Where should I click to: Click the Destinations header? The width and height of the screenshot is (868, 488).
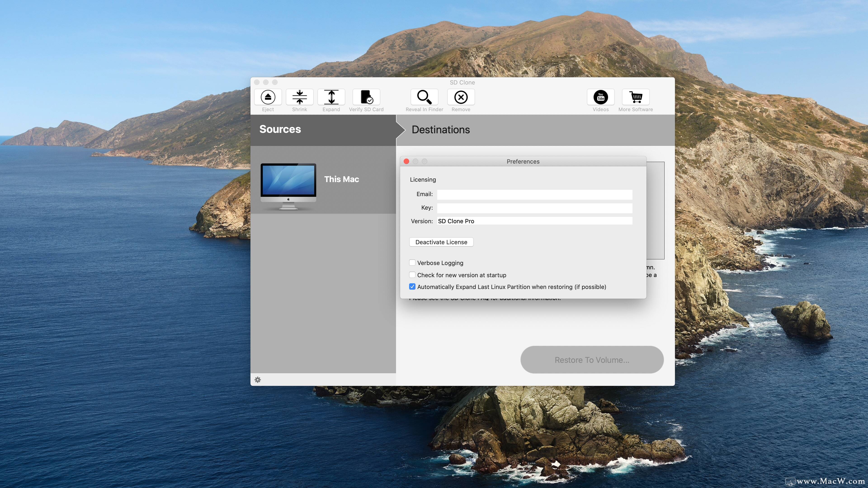(x=441, y=130)
